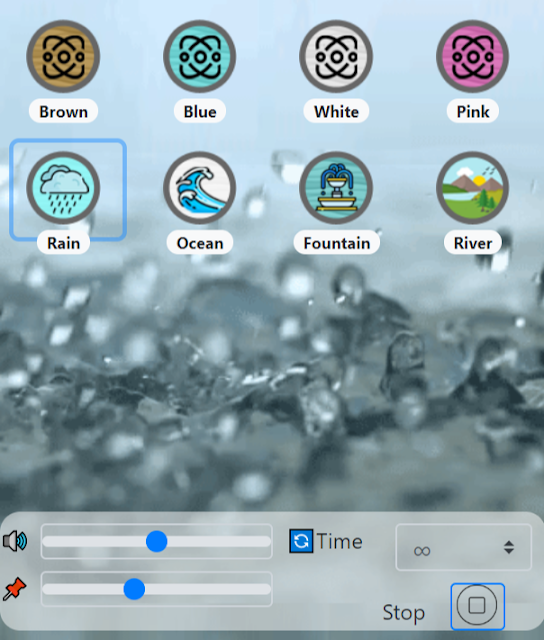This screenshot has height=640, width=544.
Task: Click the Pink label
Action: click(473, 111)
